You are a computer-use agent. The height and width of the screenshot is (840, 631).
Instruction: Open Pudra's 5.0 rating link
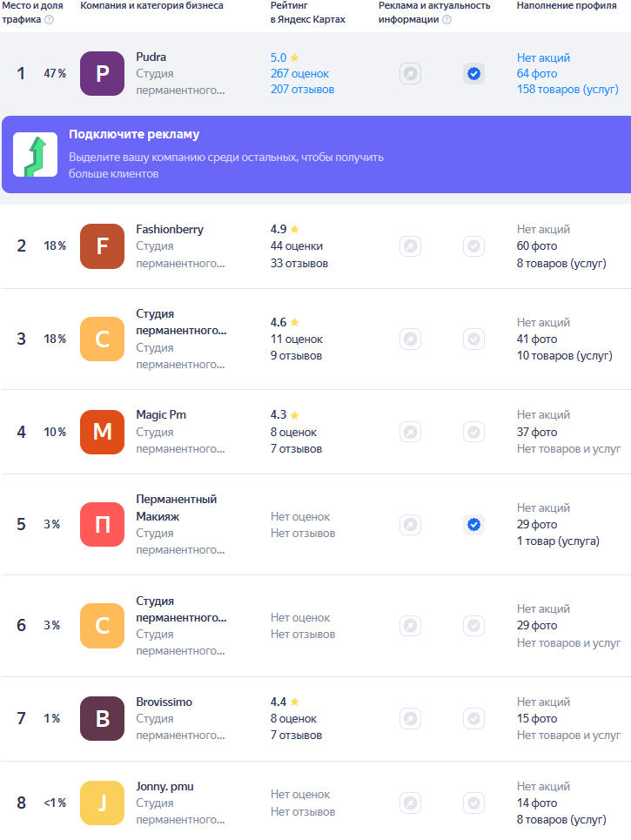coord(285,57)
